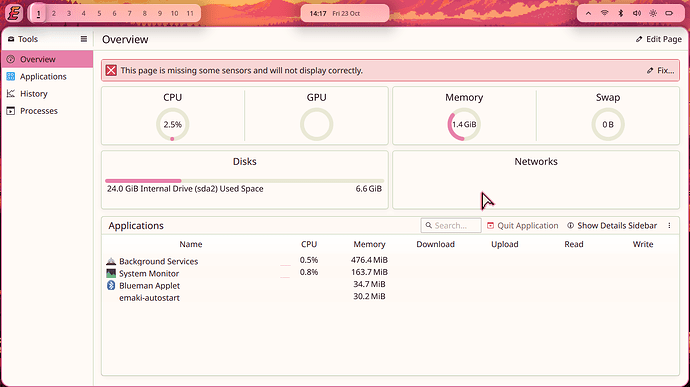Click the System Monitor app icon
The width and height of the screenshot is (690, 387).
111,273
